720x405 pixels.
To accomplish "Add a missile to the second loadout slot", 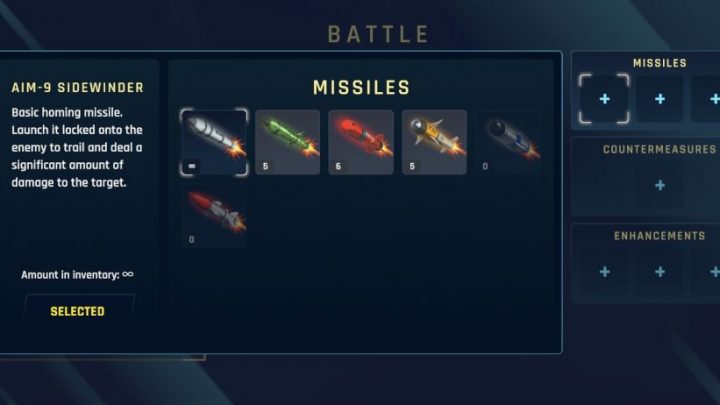I will point(660,99).
